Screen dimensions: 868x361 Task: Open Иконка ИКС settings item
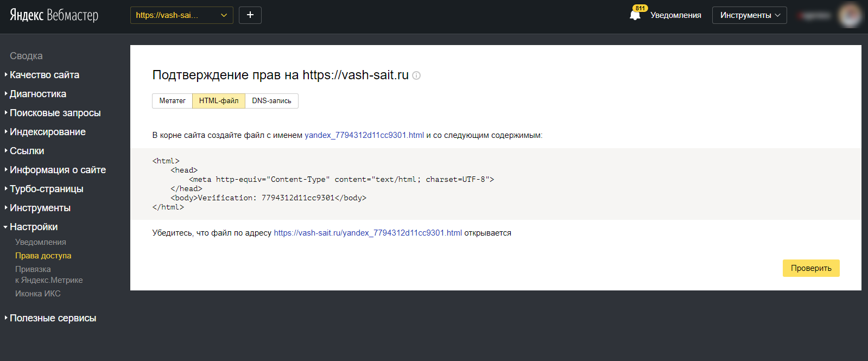38,294
